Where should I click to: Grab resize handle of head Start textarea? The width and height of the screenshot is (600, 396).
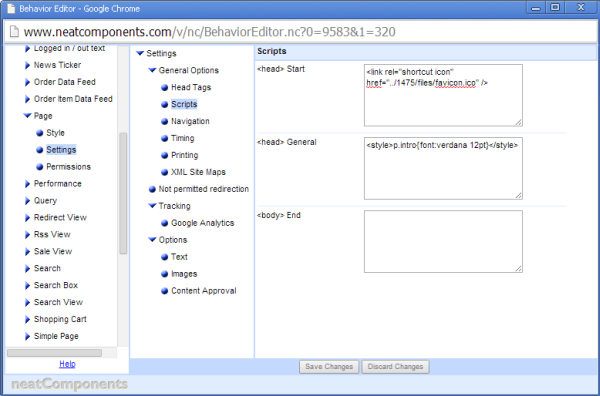coord(518,122)
